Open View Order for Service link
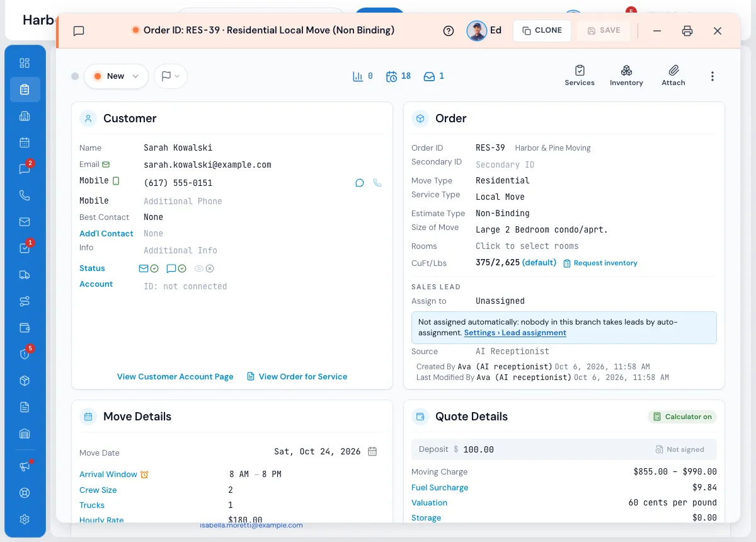Screen dimensions: 756x542 297,376
